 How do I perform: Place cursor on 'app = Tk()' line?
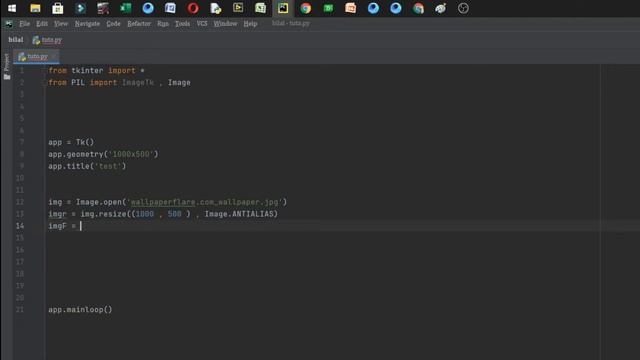[71, 142]
